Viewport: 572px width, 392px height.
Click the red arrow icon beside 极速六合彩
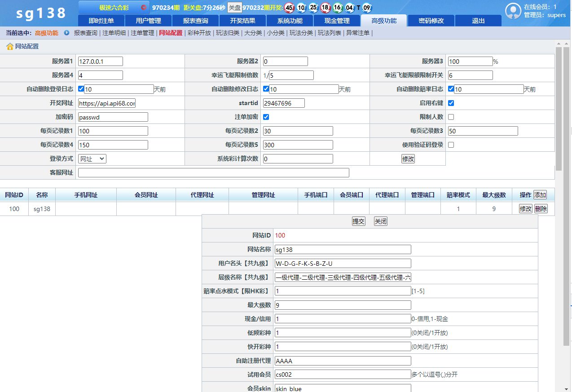(143, 7)
